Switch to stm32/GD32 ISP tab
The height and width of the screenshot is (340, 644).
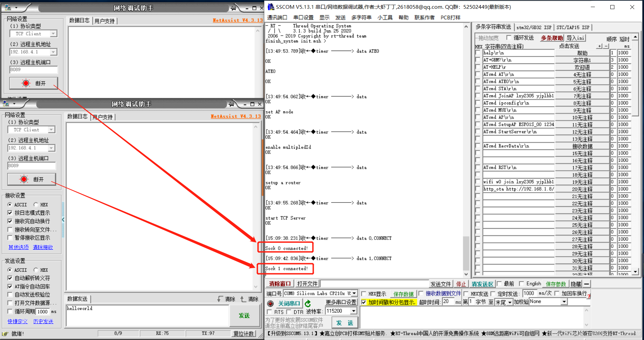coord(534,27)
